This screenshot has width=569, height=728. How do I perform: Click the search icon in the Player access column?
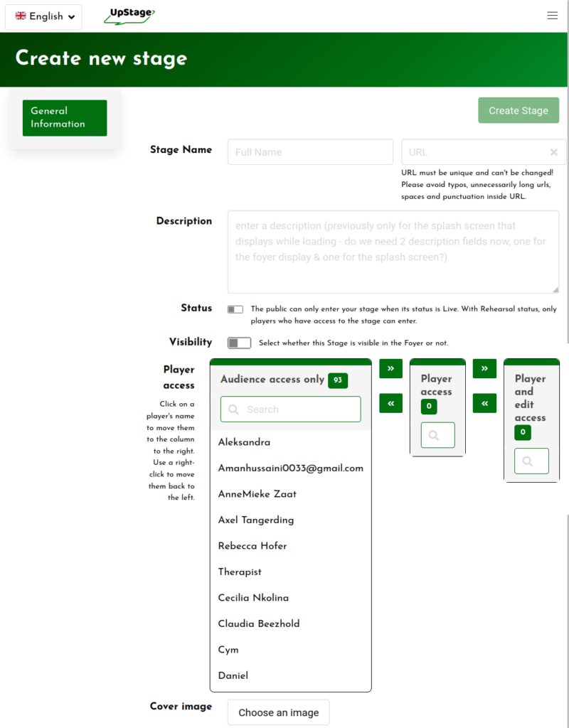tap(433, 436)
